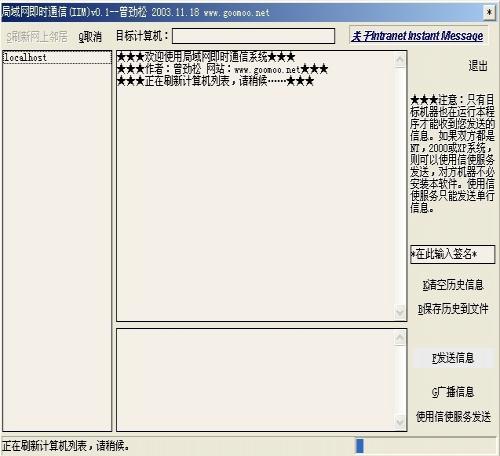Click the history pane scroll down arrow
The height and width of the screenshot is (456, 500).
click(x=400, y=312)
